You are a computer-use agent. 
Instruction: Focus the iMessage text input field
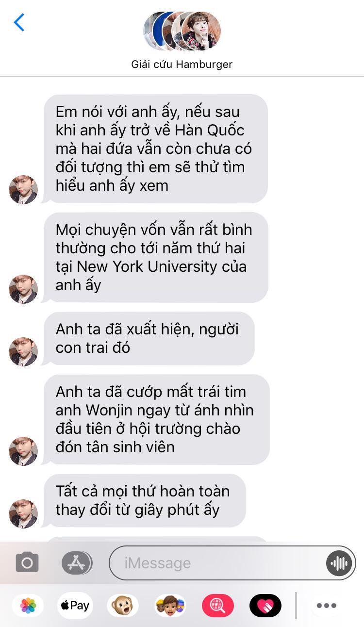click(x=218, y=563)
